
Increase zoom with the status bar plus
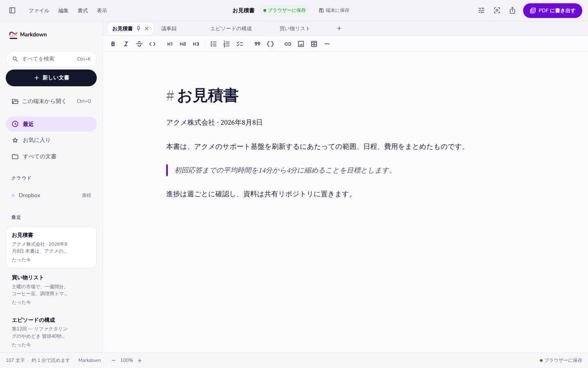tap(140, 360)
